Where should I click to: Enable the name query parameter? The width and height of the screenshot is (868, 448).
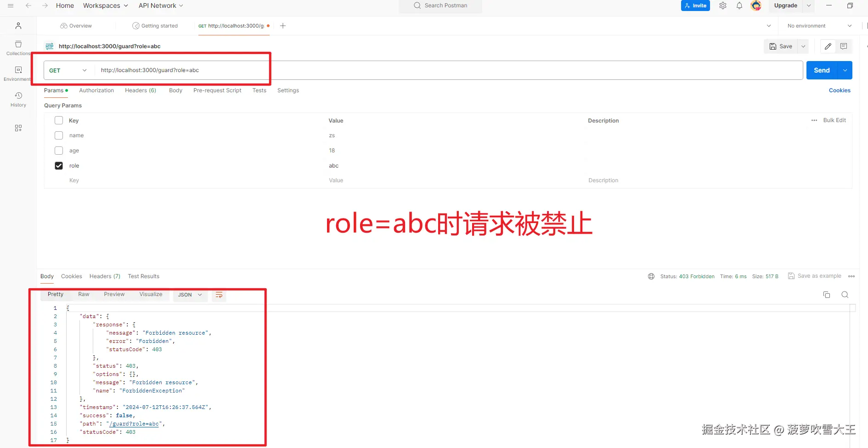point(58,135)
